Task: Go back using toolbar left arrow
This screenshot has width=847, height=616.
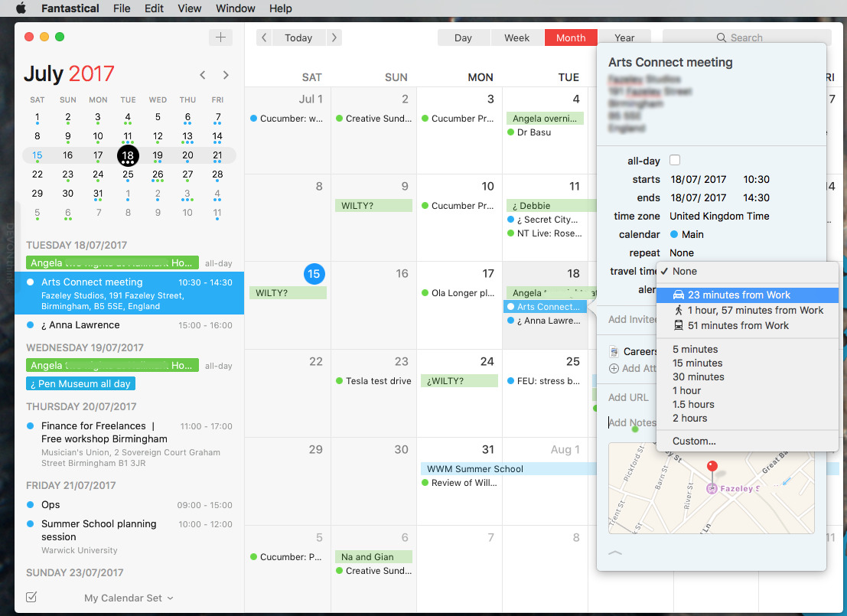Action: tap(264, 37)
